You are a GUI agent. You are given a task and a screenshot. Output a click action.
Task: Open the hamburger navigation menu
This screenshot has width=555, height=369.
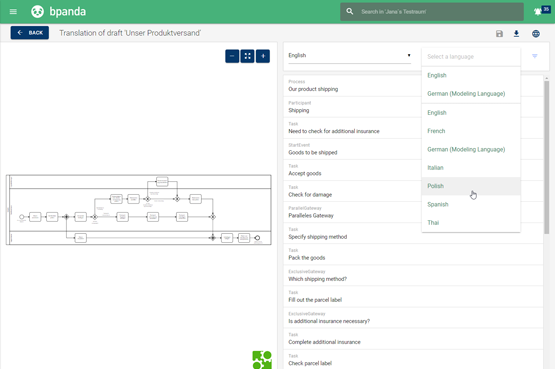click(x=13, y=12)
